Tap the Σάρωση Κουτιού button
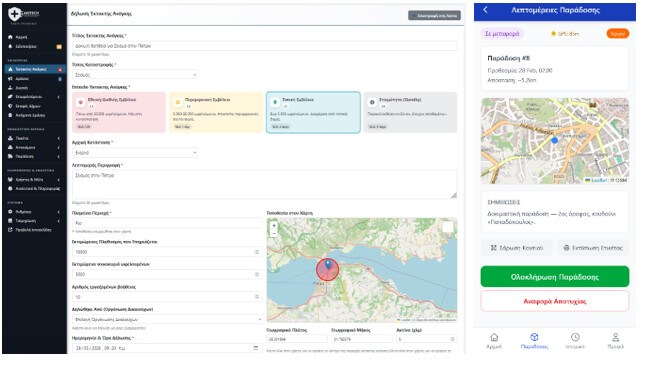 (517, 248)
